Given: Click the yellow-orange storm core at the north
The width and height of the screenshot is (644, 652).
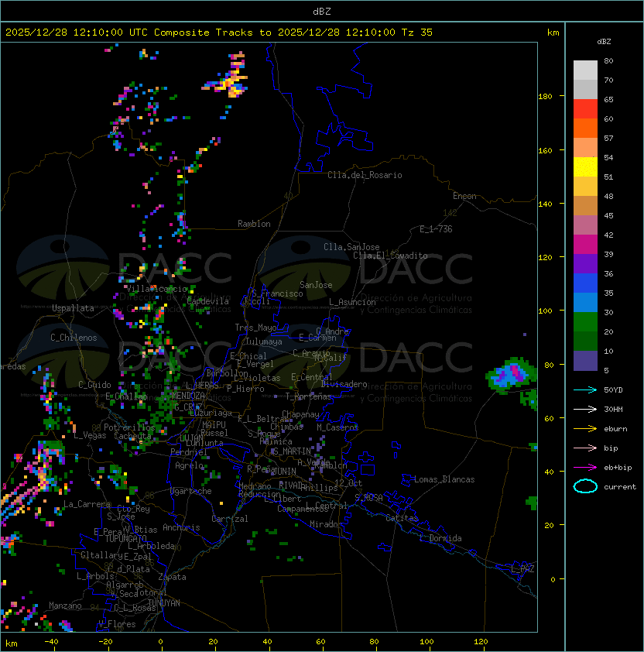Looking at the screenshot, I should pos(231,82).
